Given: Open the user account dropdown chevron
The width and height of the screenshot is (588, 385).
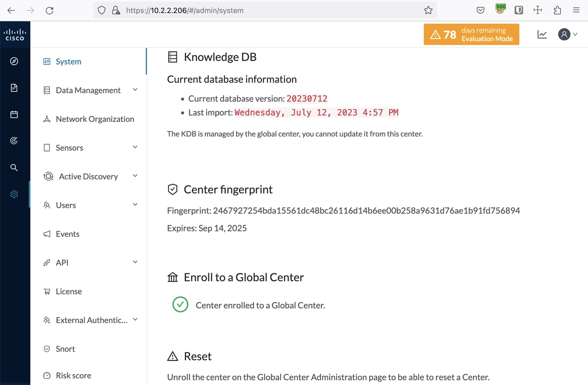Looking at the screenshot, I should tap(575, 34).
